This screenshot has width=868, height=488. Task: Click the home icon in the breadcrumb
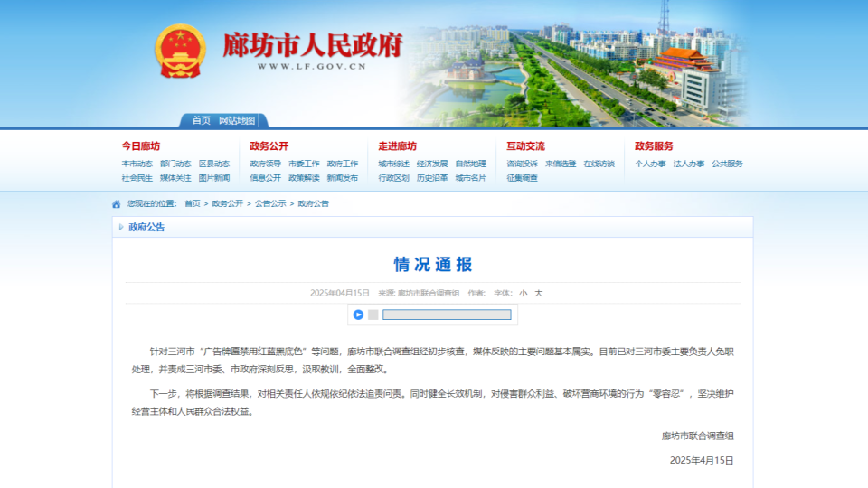(x=117, y=204)
